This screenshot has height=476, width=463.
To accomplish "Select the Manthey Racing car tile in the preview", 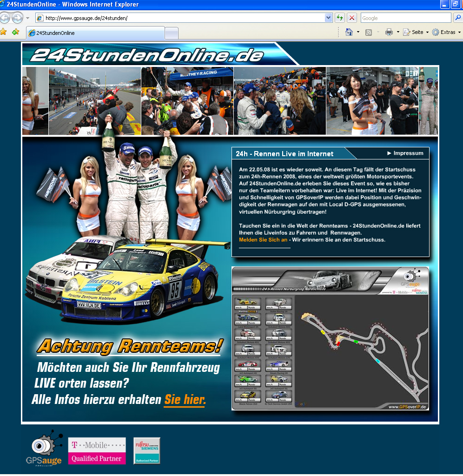I will click(248, 304).
